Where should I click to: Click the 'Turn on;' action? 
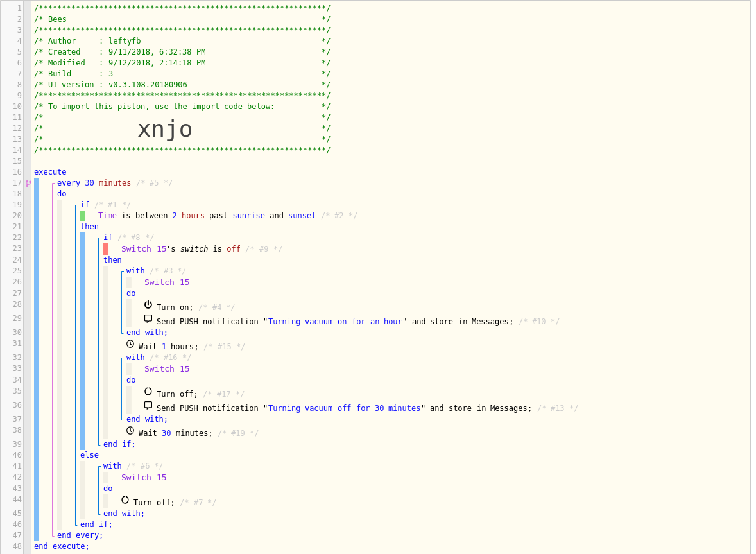(x=175, y=307)
